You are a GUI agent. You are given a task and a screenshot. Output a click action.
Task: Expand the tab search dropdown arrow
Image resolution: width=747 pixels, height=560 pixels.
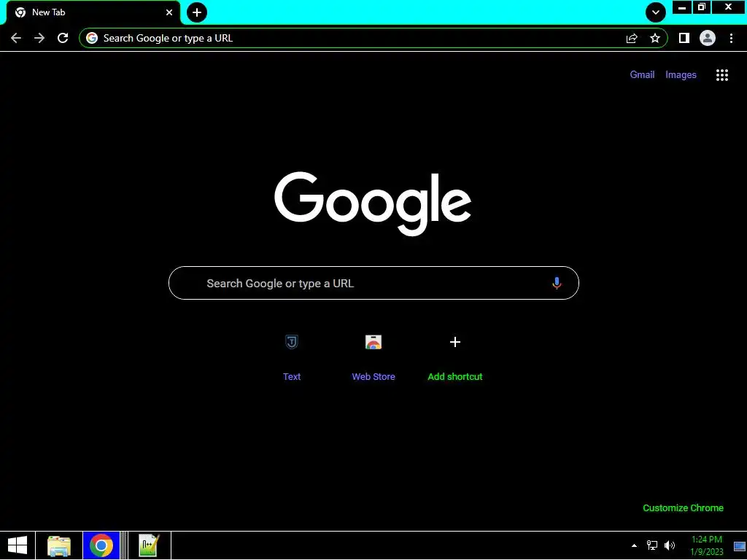656,12
